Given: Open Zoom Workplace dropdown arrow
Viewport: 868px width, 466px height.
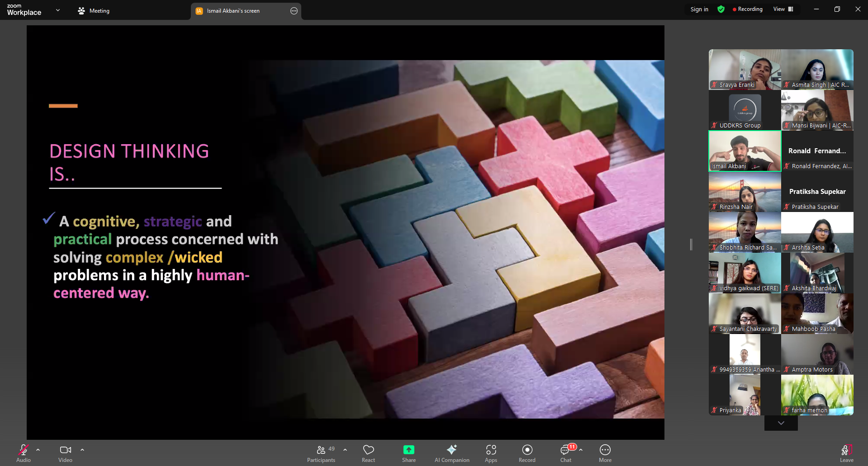Looking at the screenshot, I should pos(58,10).
